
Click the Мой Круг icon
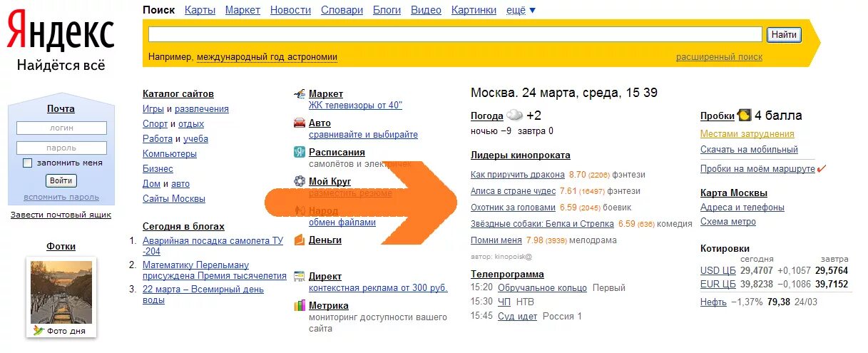300,181
